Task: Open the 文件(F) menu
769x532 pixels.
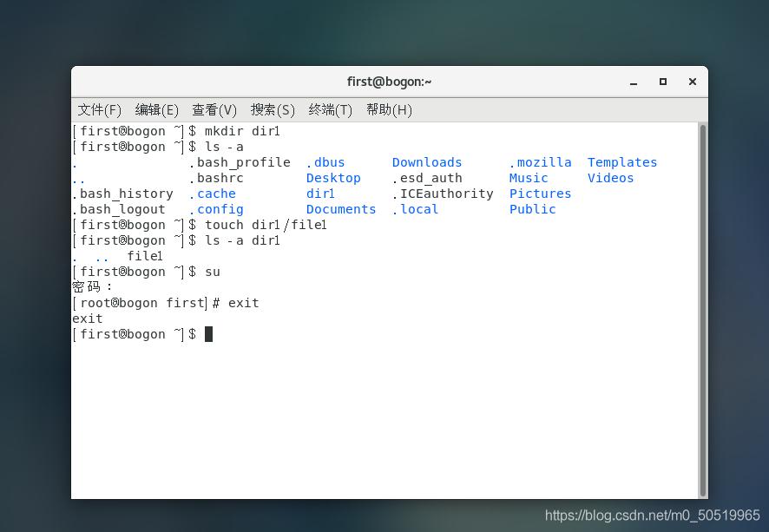Action: [x=98, y=110]
